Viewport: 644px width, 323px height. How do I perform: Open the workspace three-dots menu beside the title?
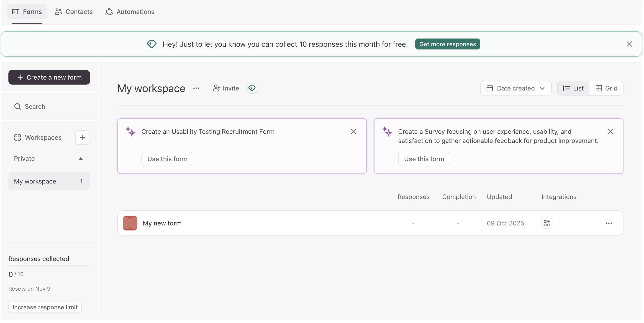196,88
